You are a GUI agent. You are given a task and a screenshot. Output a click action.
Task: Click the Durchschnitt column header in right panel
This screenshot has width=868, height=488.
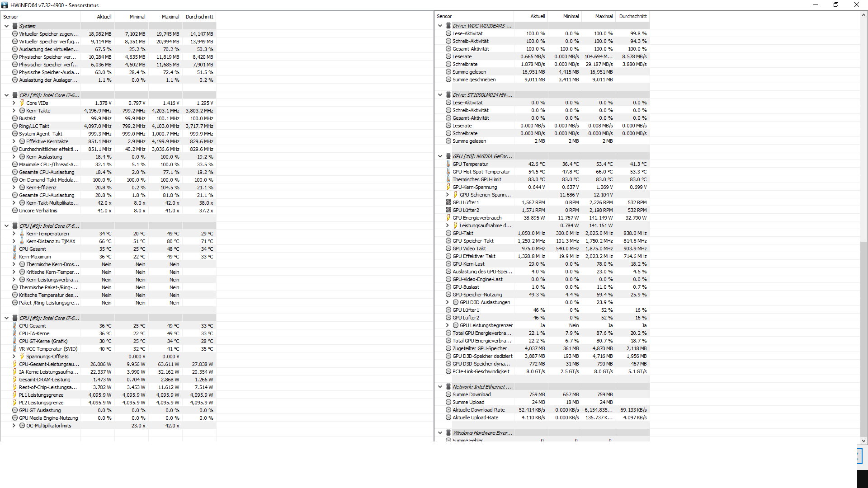632,16
